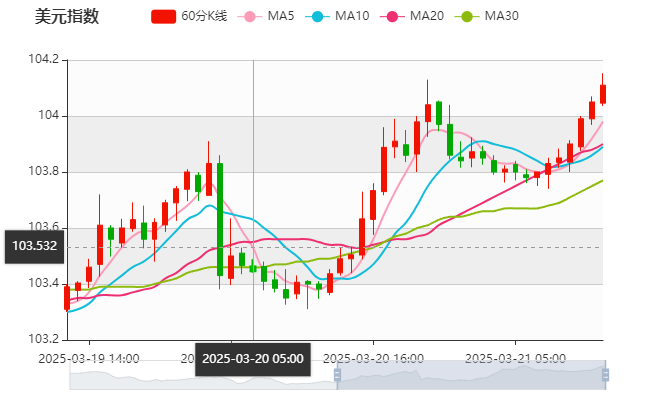Click the right handle of the zoom slider
The height and width of the screenshot is (400, 670).
605,374
